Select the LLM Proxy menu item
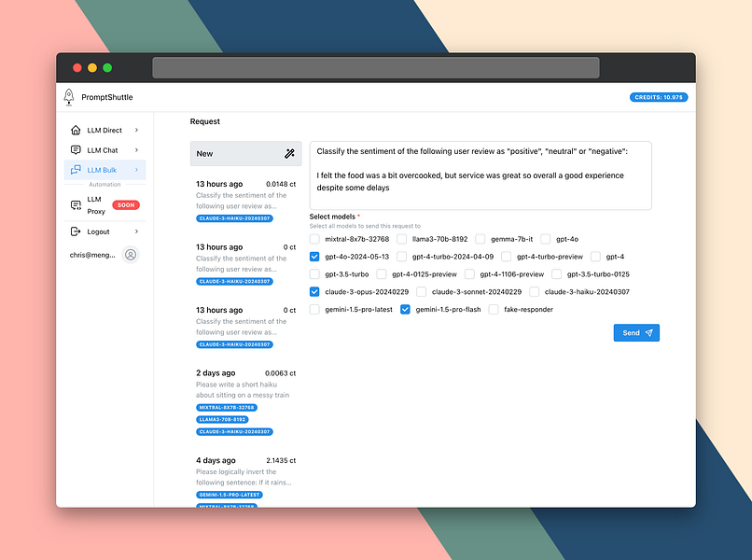752x560 pixels. pos(104,205)
